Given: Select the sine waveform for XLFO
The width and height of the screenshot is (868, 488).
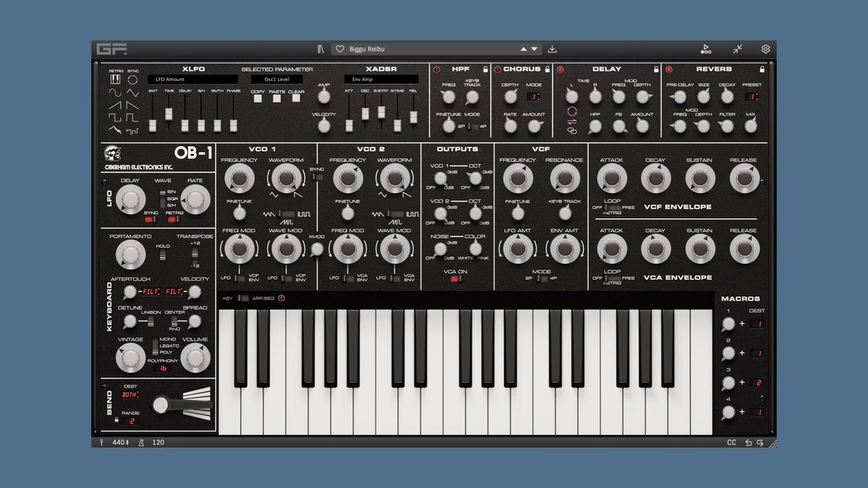Looking at the screenshot, I should tap(115, 92).
